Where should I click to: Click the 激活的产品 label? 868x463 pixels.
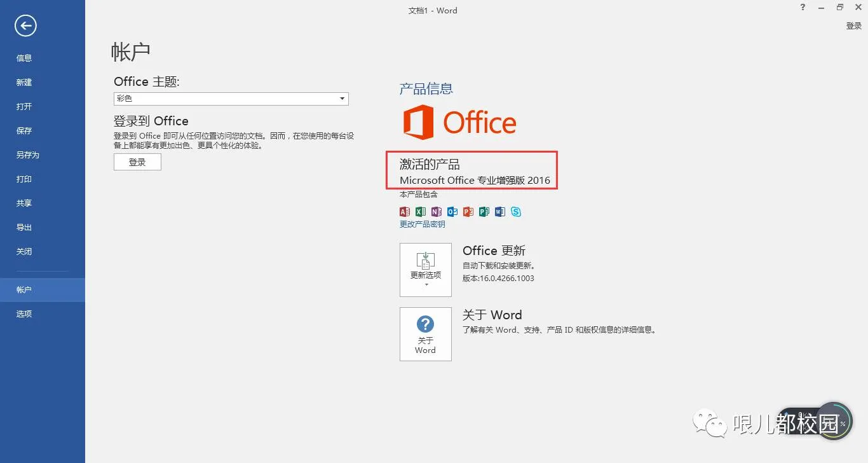tap(430, 164)
